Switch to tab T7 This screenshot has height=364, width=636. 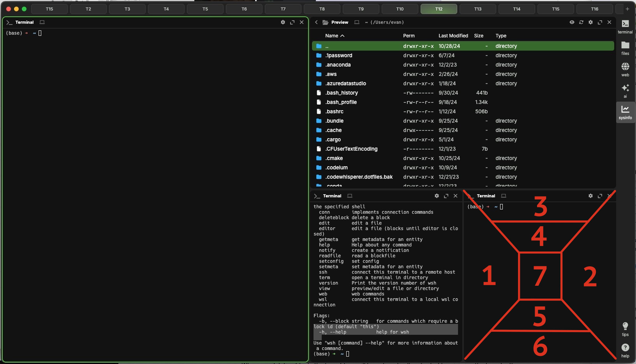tap(283, 9)
